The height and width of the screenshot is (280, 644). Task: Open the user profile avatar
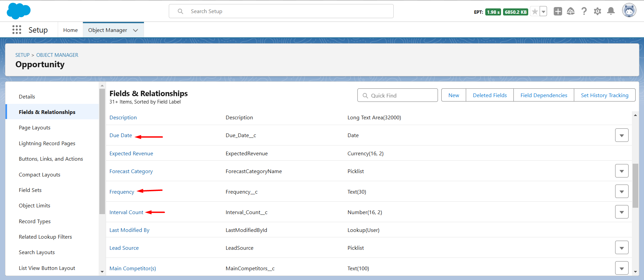[x=629, y=11]
